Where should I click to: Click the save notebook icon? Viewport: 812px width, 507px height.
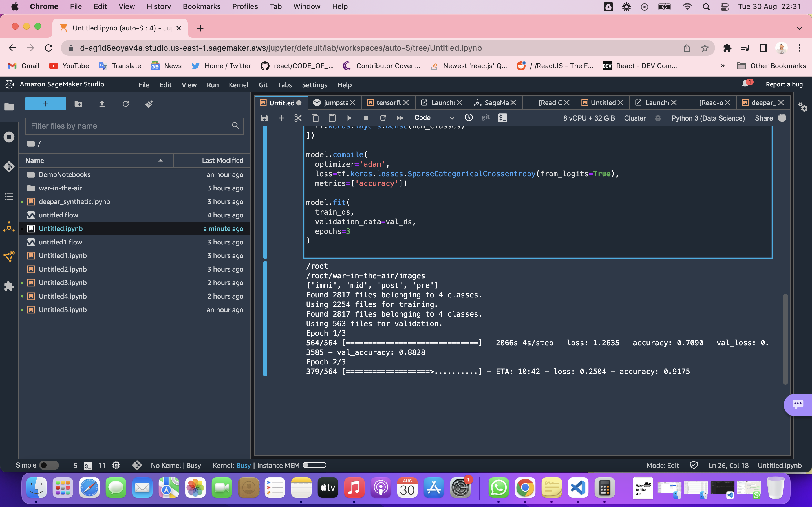coord(264,118)
